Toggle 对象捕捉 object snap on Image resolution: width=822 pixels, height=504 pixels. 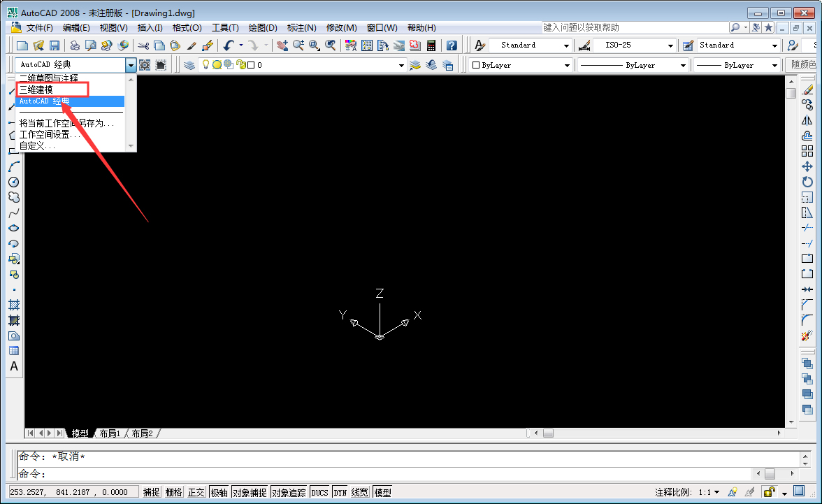249,491
